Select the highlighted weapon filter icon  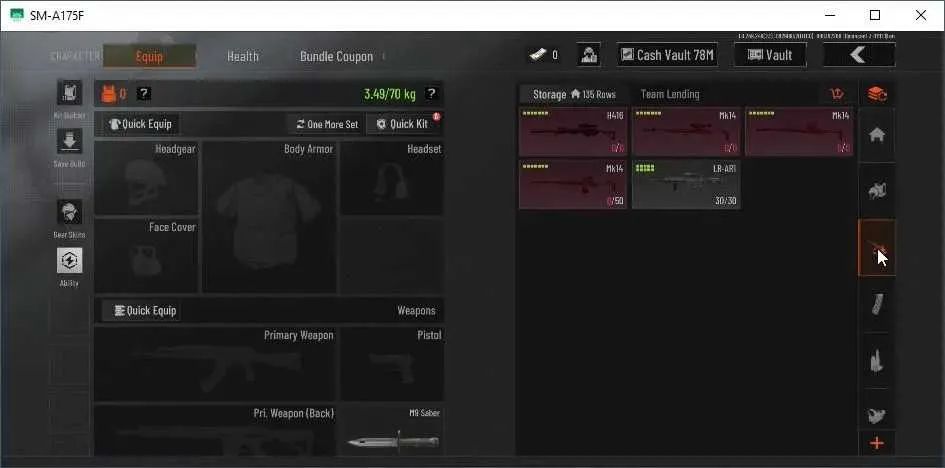877,248
